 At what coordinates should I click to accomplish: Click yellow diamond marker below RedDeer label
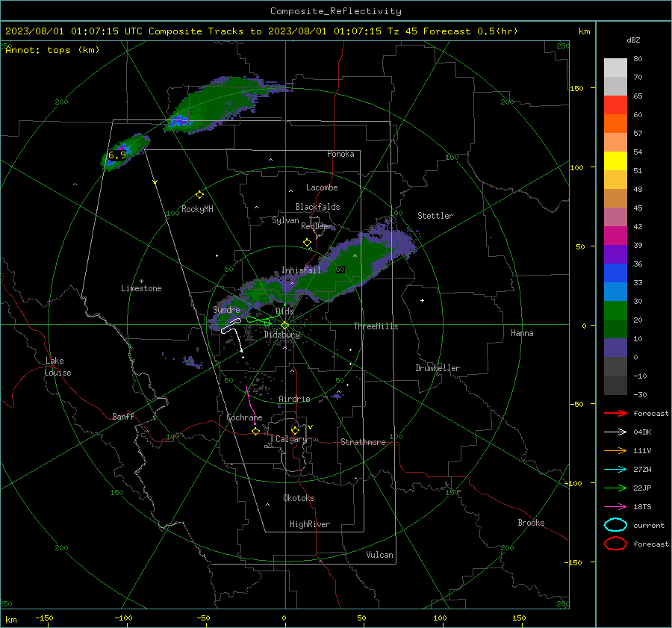307,243
